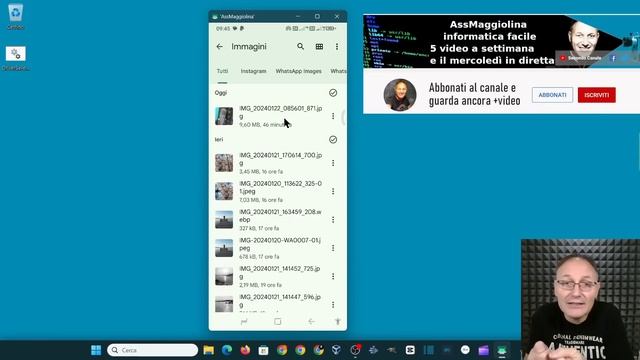Launch Microsoft Edge from taskbar
Viewport: 640px width, 360px height.
click(227, 350)
